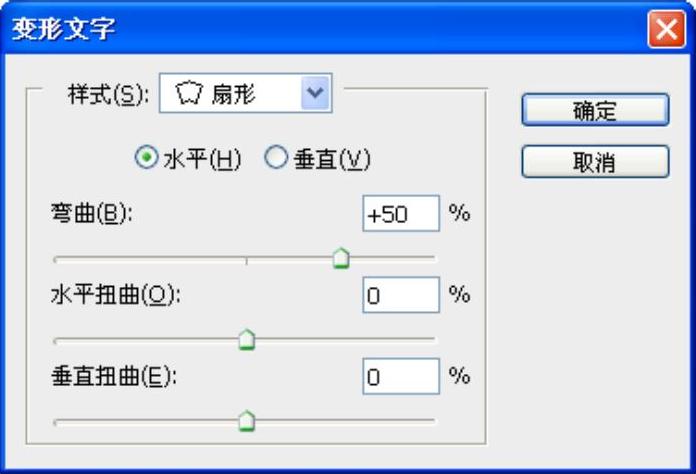Select the 水平(H) radio button
The height and width of the screenshot is (474, 696).
pos(146,159)
